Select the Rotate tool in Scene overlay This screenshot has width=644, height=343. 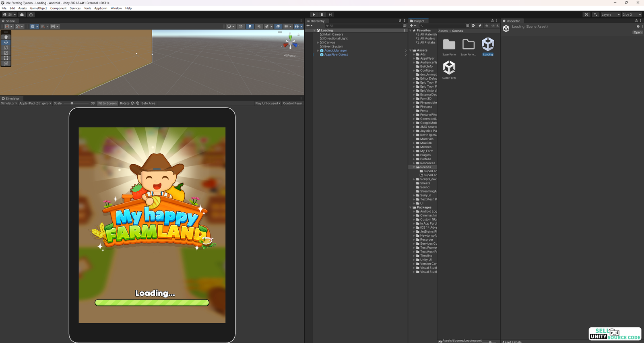click(x=6, y=48)
